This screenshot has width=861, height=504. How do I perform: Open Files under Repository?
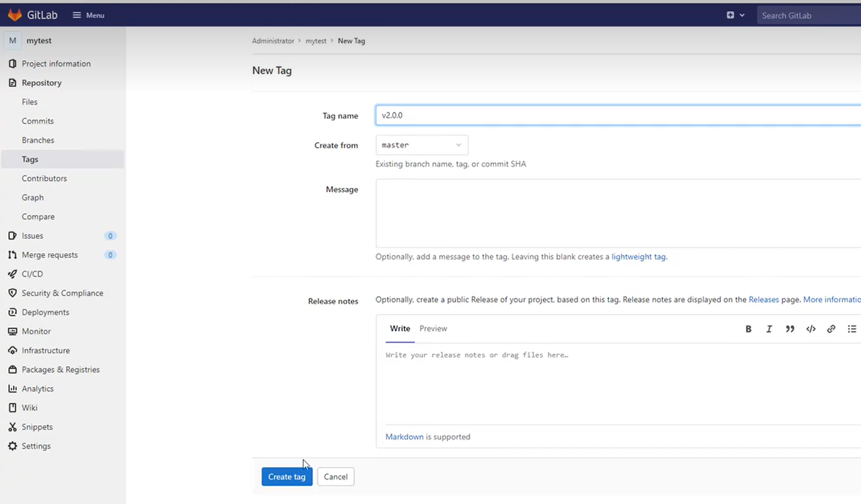[x=30, y=102]
